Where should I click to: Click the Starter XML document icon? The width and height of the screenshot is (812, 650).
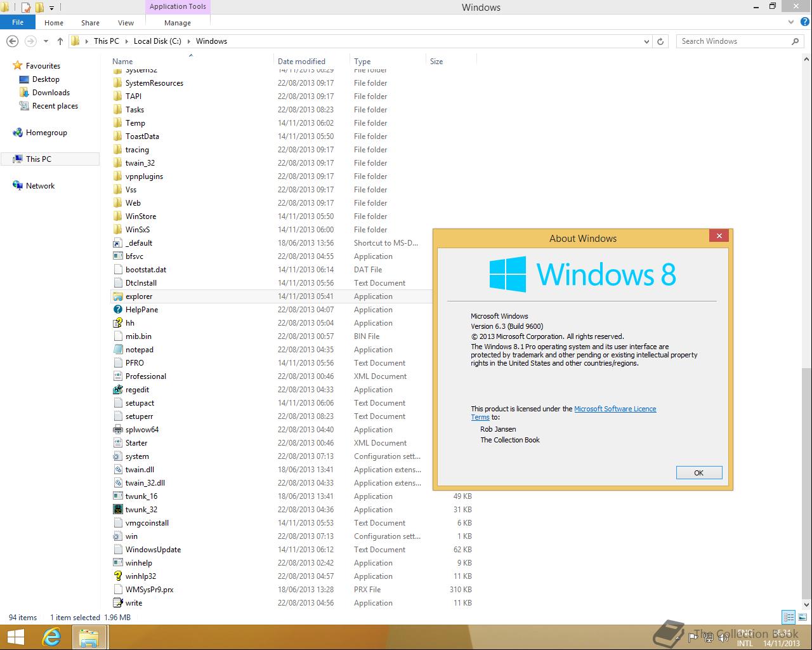tap(117, 443)
